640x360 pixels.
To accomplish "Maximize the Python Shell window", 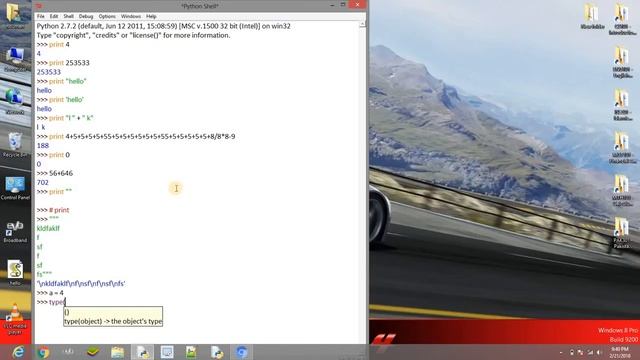I will 343,5.
